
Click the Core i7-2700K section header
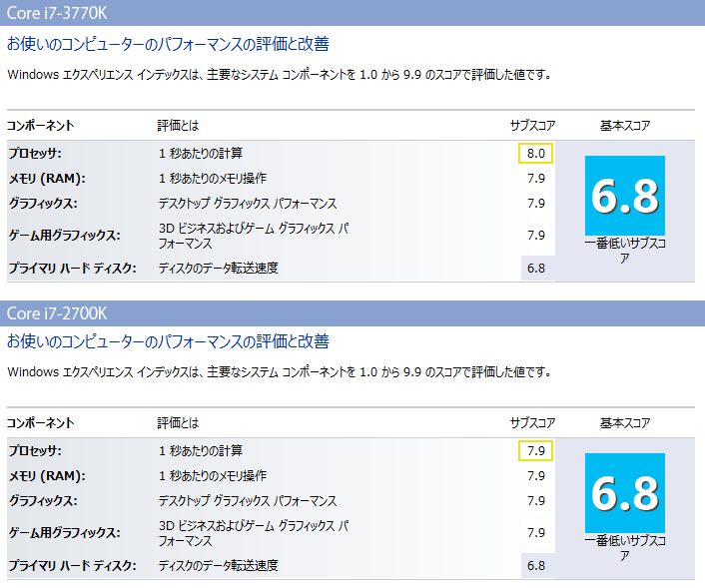pos(352,313)
